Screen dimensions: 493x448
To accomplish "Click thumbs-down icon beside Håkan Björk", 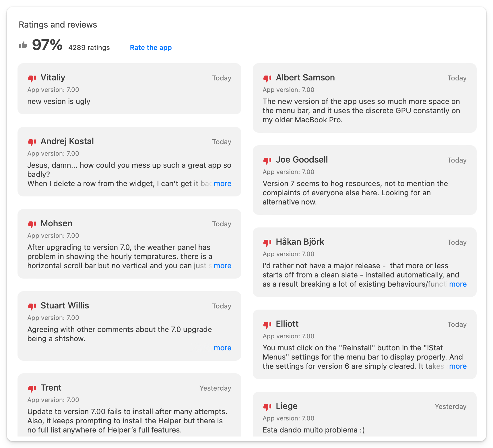I will click(267, 242).
